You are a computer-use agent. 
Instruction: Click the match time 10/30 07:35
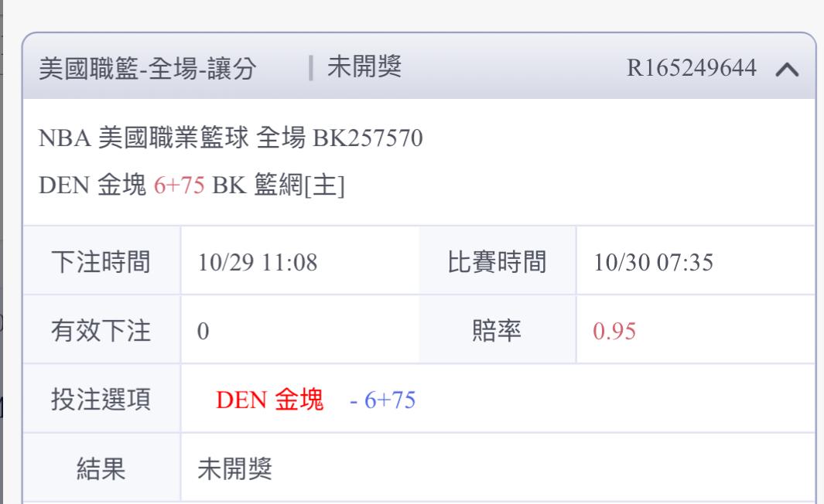653,263
